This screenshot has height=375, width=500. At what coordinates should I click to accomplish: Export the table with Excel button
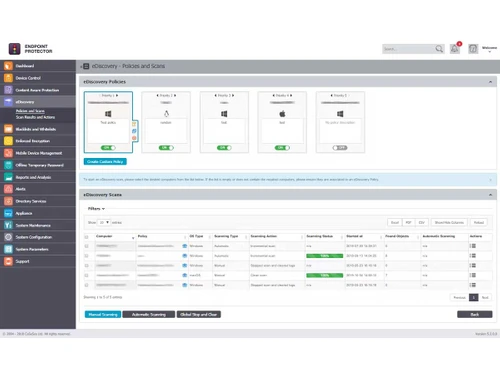click(395, 222)
